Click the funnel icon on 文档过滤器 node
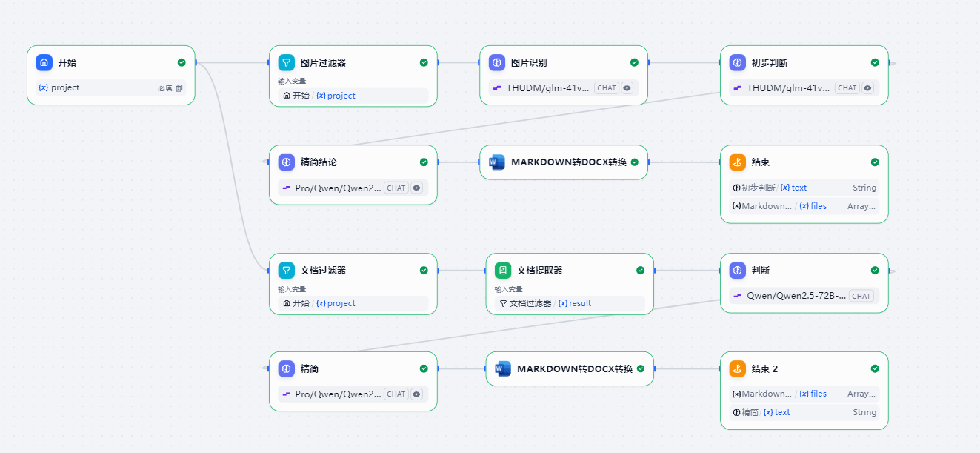980x453 pixels. point(287,270)
